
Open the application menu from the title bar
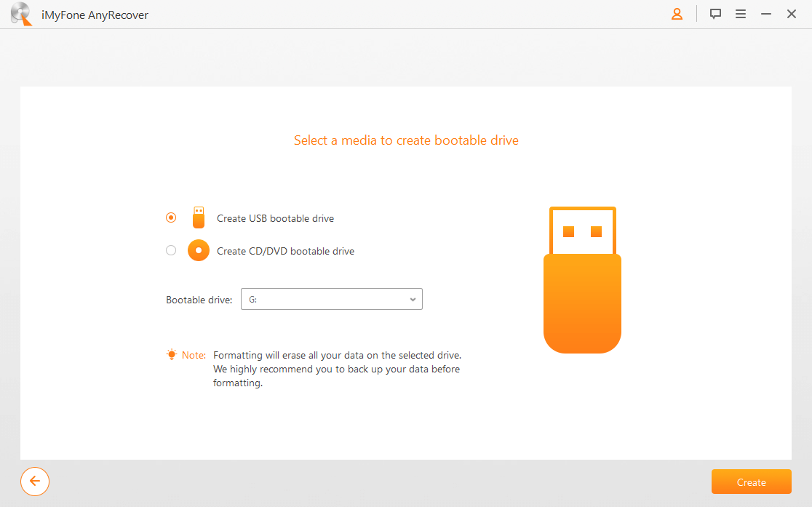tap(741, 14)
